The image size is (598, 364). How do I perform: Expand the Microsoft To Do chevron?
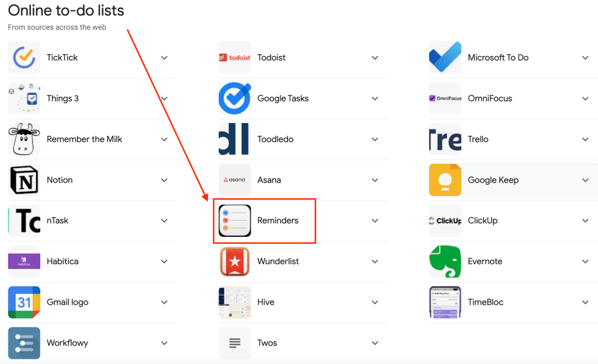(x=585, y=58)
